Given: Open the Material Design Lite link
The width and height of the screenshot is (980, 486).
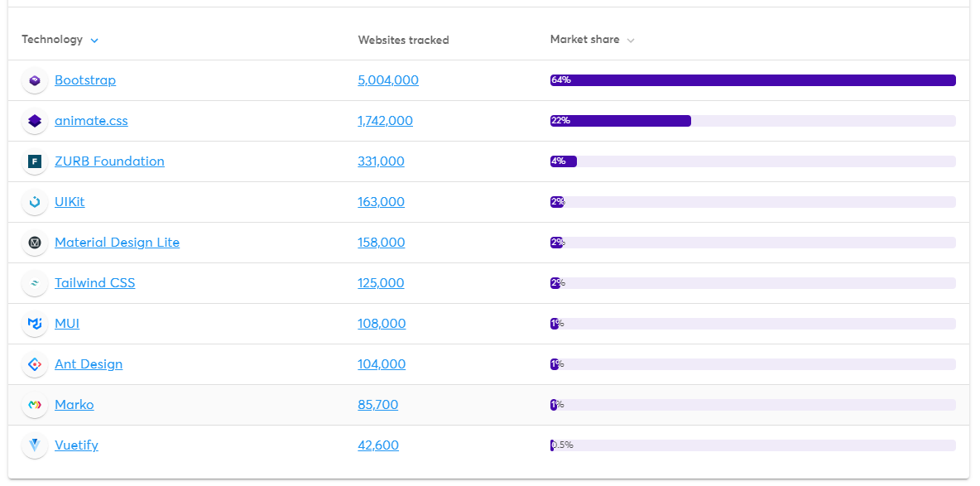Looking at the screenshot, I should coord(117,243).
